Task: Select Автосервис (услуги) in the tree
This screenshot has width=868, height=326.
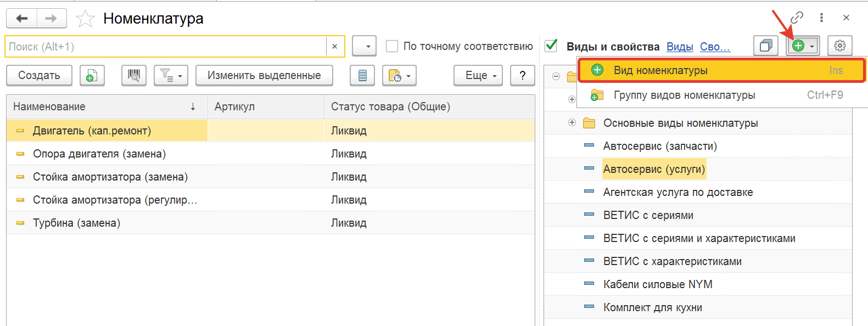Action: [x=654, y=169]
